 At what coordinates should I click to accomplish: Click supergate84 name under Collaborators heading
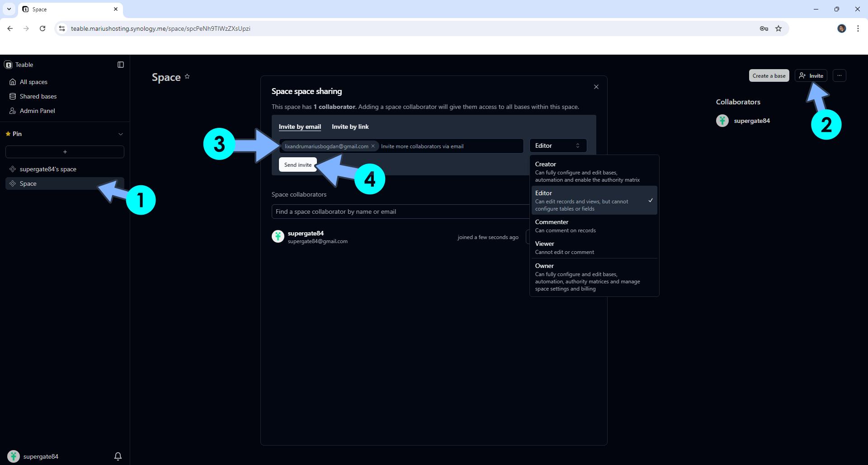tap(752, 121)
